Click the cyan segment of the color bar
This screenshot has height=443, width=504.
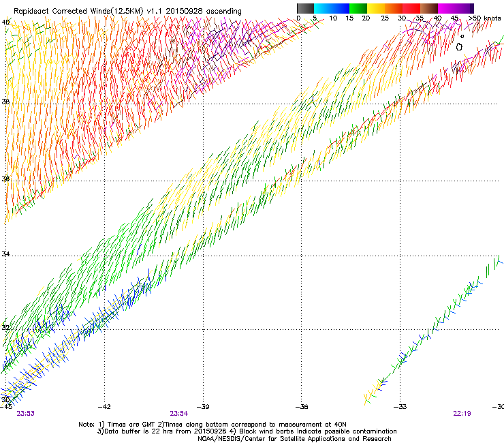[x=323, y=8]
